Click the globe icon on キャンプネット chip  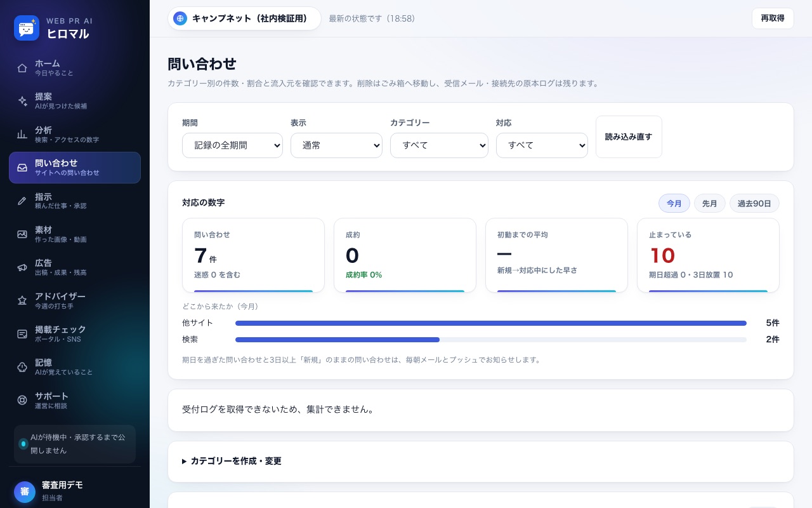(180, 18)
